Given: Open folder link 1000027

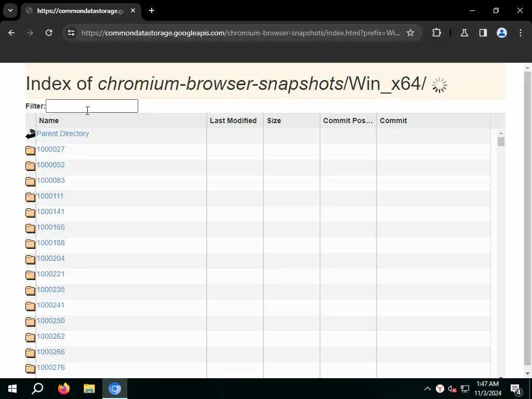Looking at the screenshot, I should [x=50, y=149].
